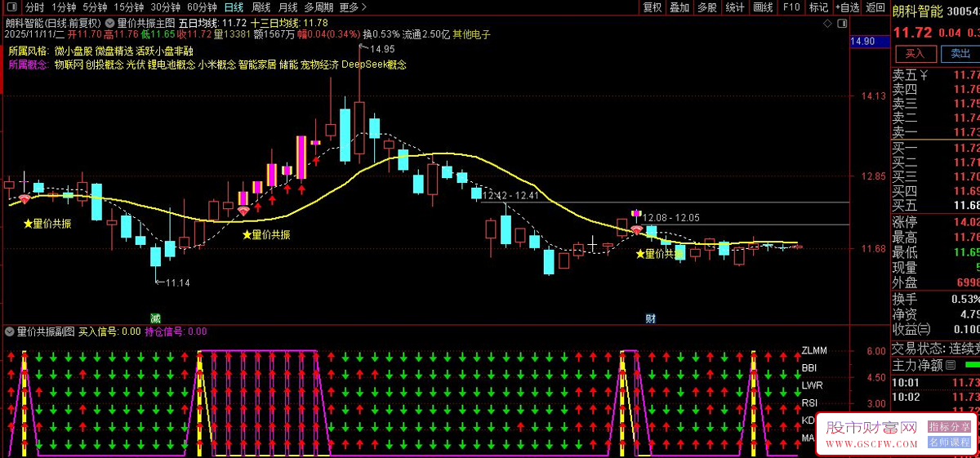Click the 主力净额 list icon
Viewport: 980px width, 458px height.
[x=951, y=366]
